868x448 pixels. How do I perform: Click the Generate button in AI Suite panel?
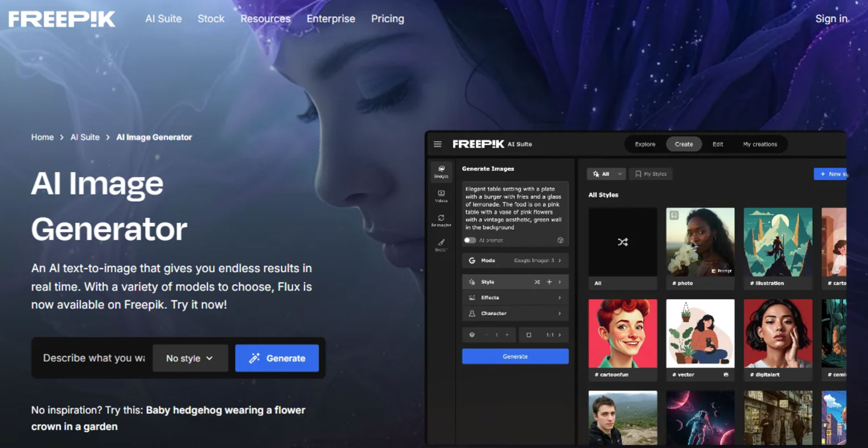click(x=515, y=356)
